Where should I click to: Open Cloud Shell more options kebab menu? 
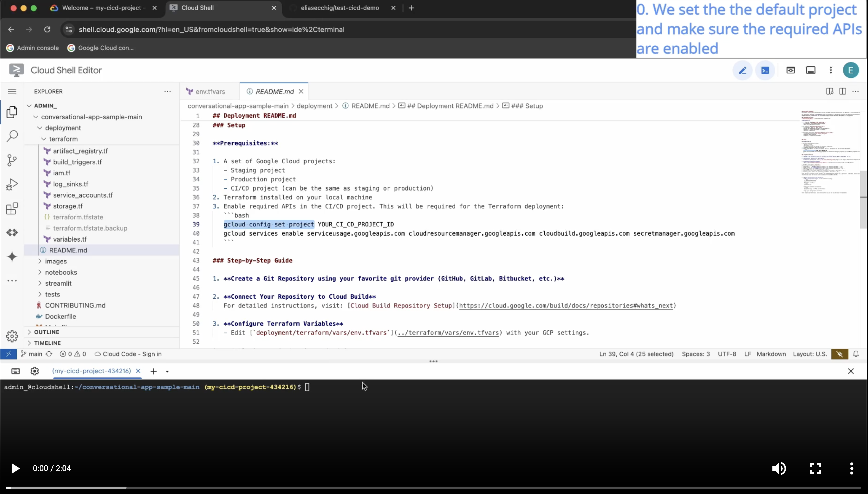[x=831, y=70]
